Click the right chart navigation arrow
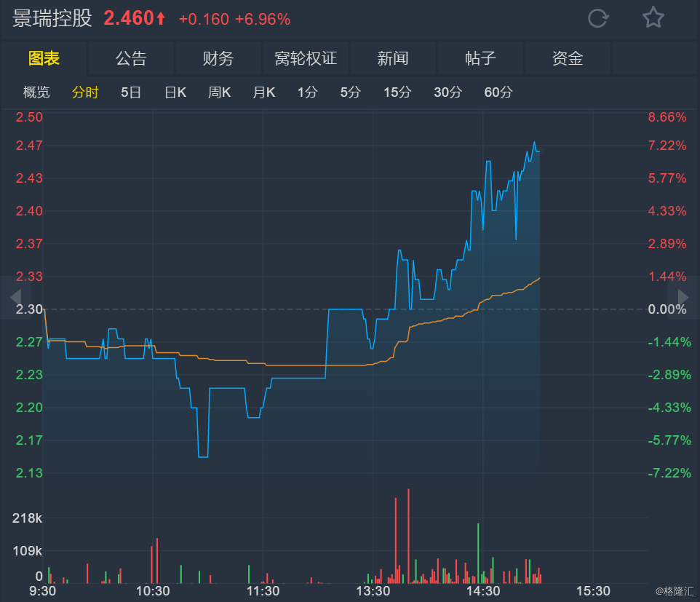700x602 pixels. pyautogui.click(x=683, y=297)
